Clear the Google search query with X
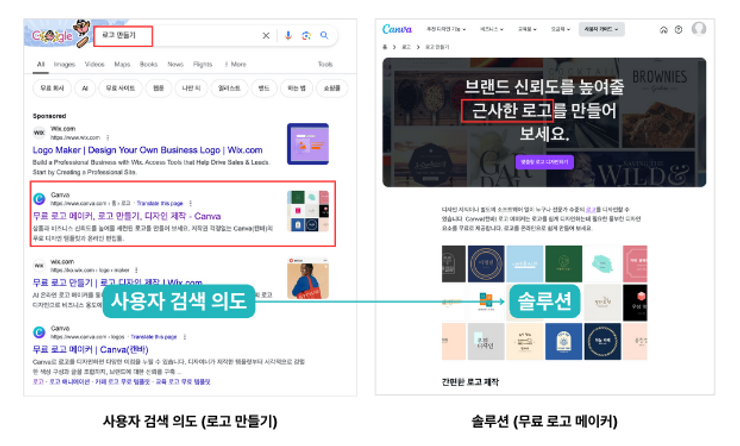 click(266, 36)
